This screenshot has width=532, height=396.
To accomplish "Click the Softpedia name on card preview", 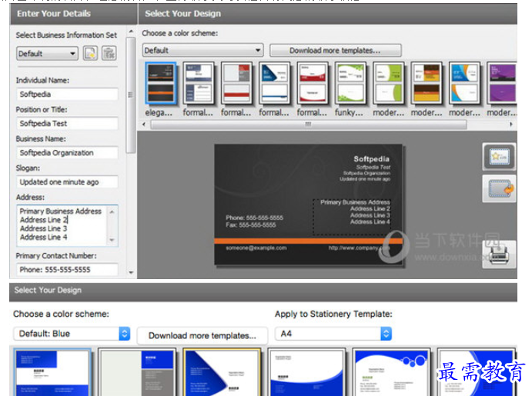I will [x=372, y=159].
